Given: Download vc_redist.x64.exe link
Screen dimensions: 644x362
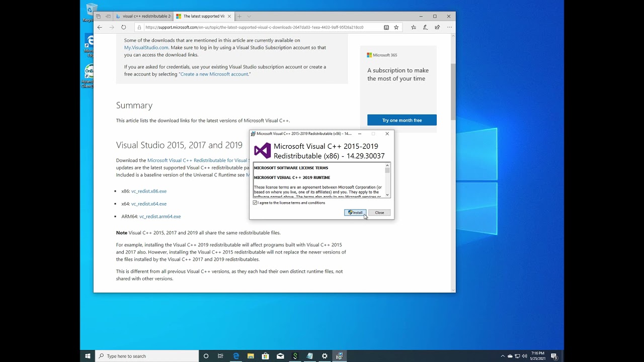Looking at the screenshot, I should point(149,204).
